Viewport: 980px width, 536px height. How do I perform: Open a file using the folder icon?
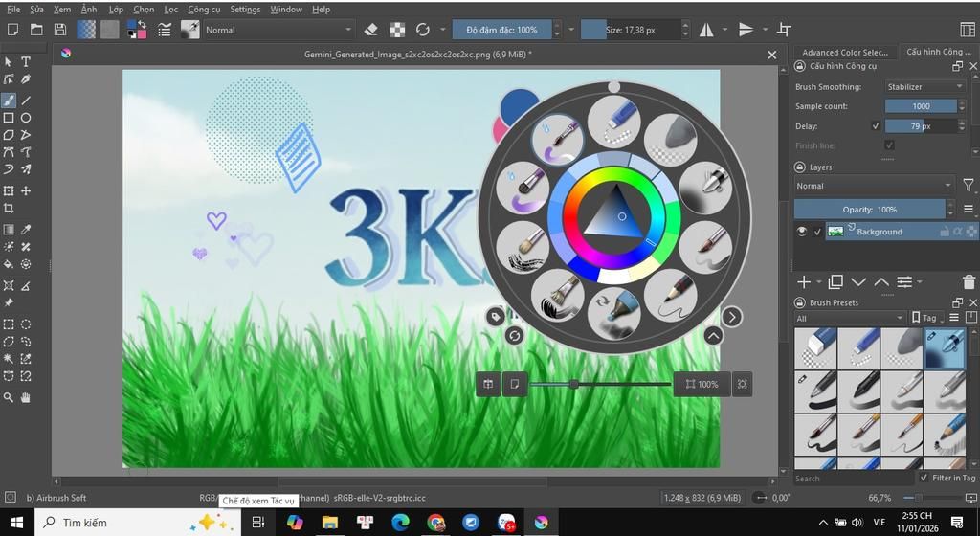tap(37, 30)
